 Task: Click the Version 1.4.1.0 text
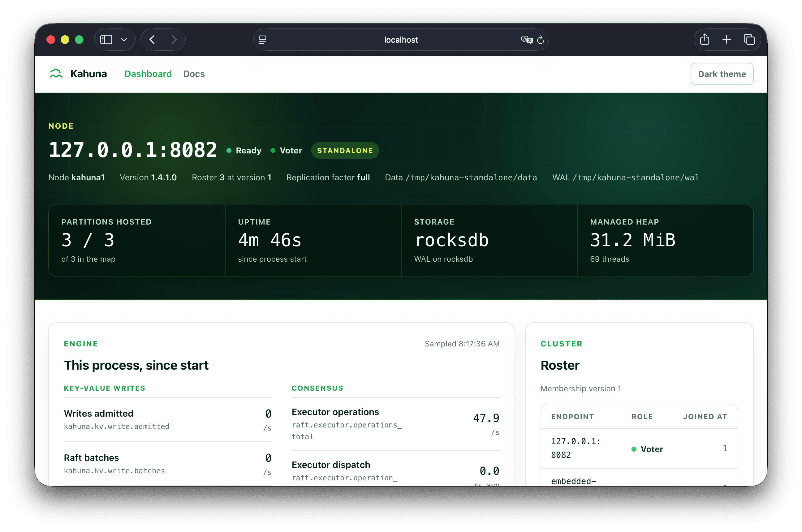pos(148,178)
